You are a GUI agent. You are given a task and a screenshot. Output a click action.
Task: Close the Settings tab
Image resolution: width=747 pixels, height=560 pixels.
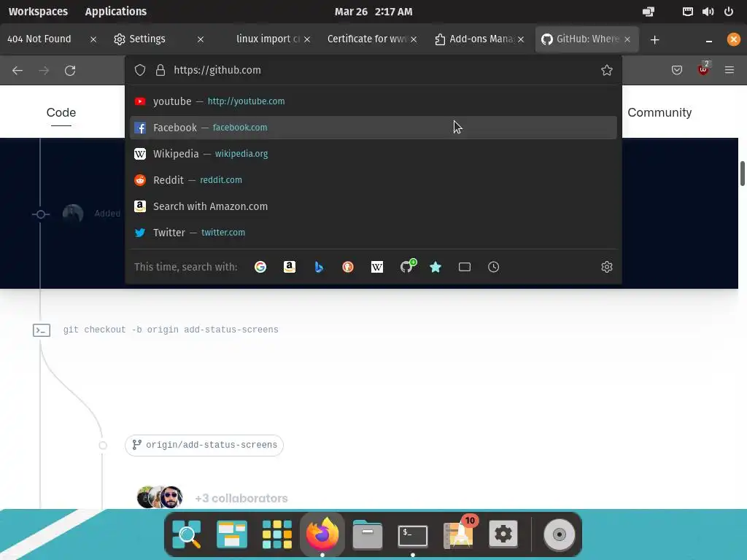pos(201,39)
